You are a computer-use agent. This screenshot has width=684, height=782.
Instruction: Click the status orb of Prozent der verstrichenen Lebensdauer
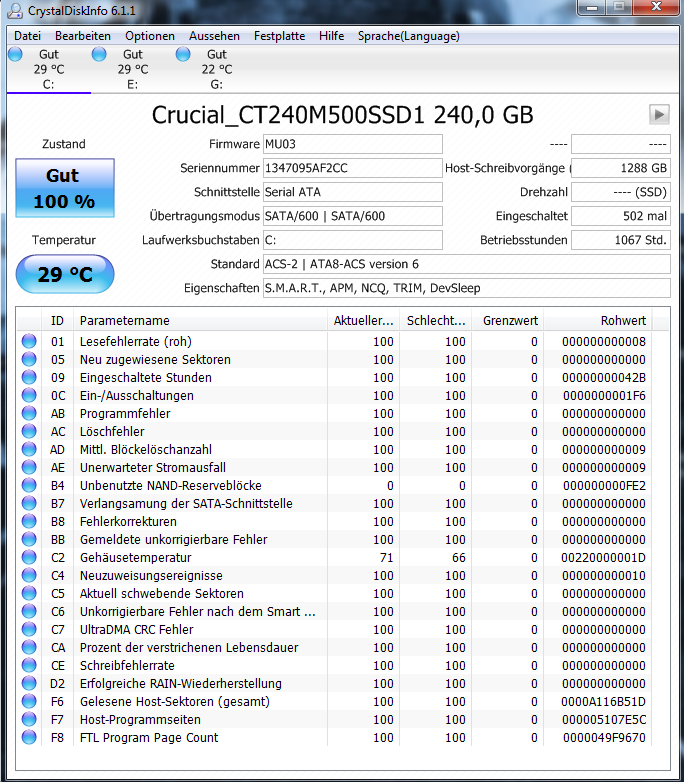[29, 647]
